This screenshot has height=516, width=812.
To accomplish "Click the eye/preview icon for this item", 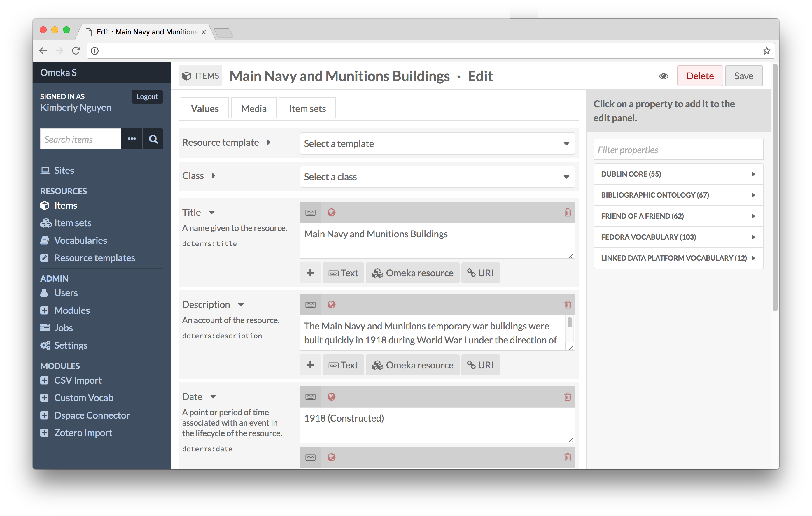I will pyautogui.click(x=663, y=75).
